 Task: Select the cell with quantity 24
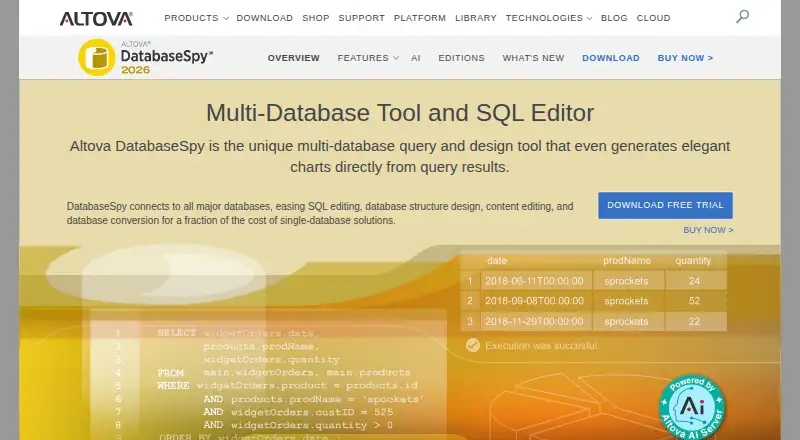[x=694, y=281]
